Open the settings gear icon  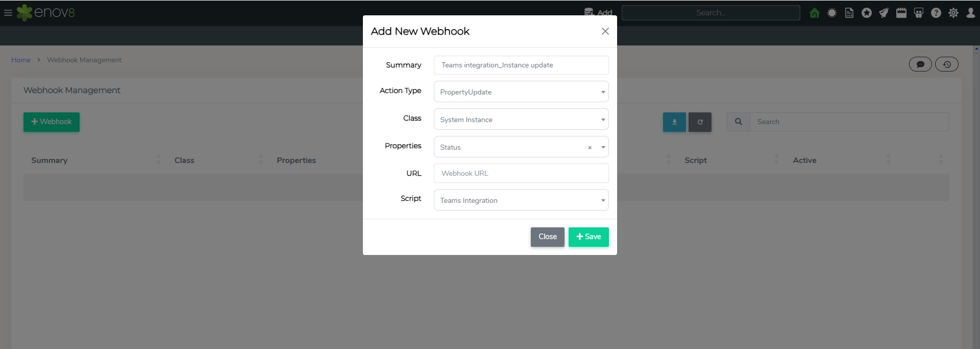coord(953,13)
